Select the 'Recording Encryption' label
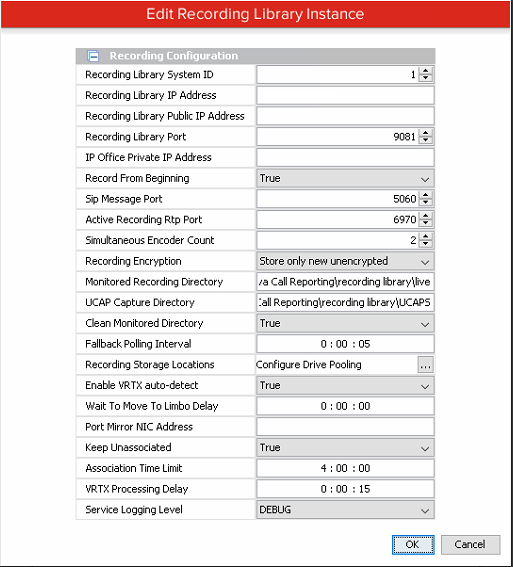The height and width of the screenshot is (567, 513). (133, 261)
